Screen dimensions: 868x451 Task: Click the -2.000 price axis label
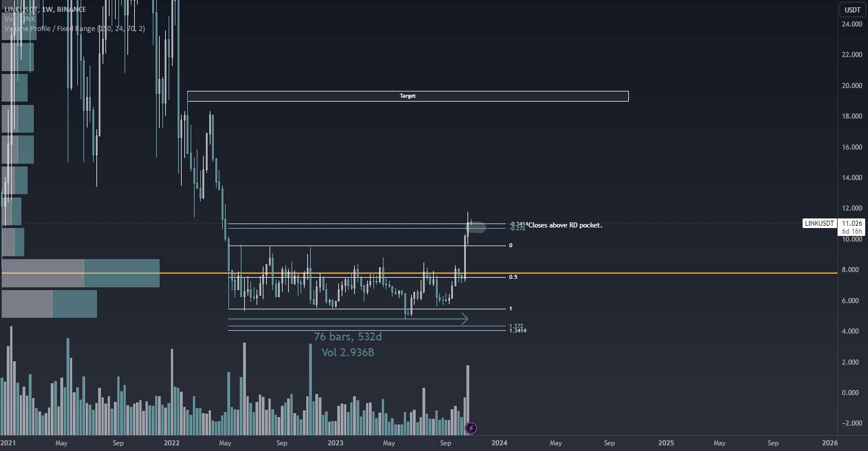pos(852,423)
